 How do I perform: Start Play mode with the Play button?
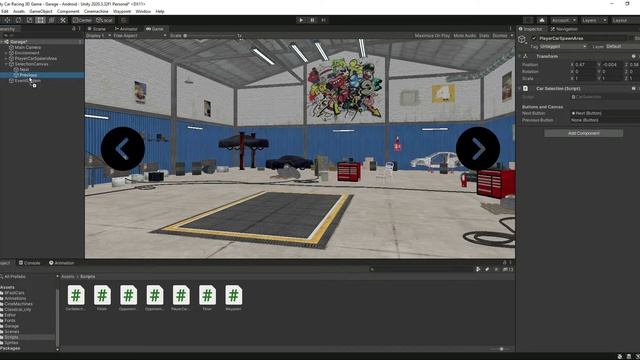click(301, 20)
